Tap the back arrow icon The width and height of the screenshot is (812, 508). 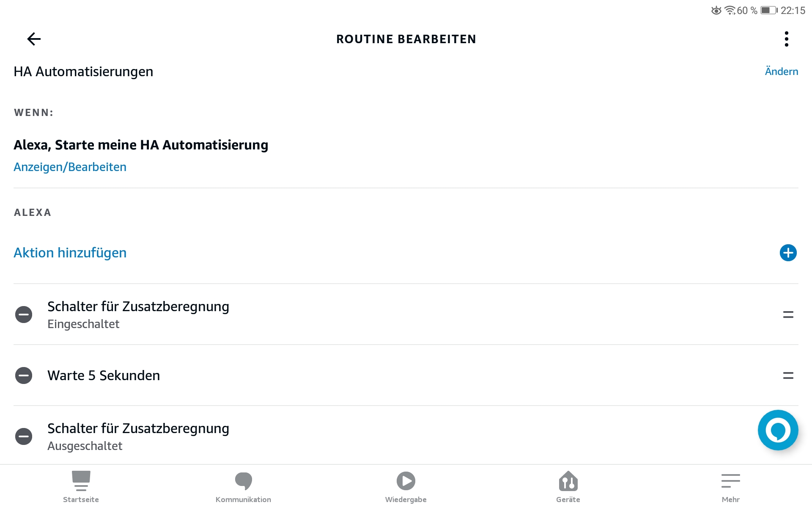(34, 39)
